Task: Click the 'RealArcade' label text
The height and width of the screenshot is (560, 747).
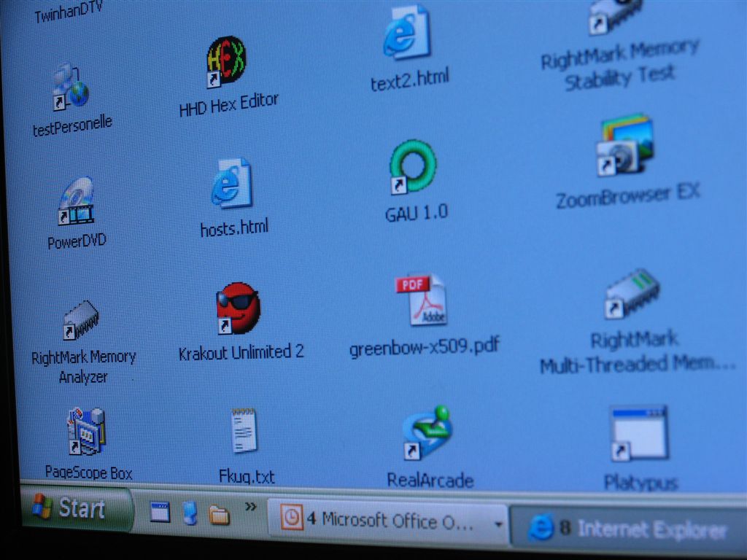Action: click(430, 480)
